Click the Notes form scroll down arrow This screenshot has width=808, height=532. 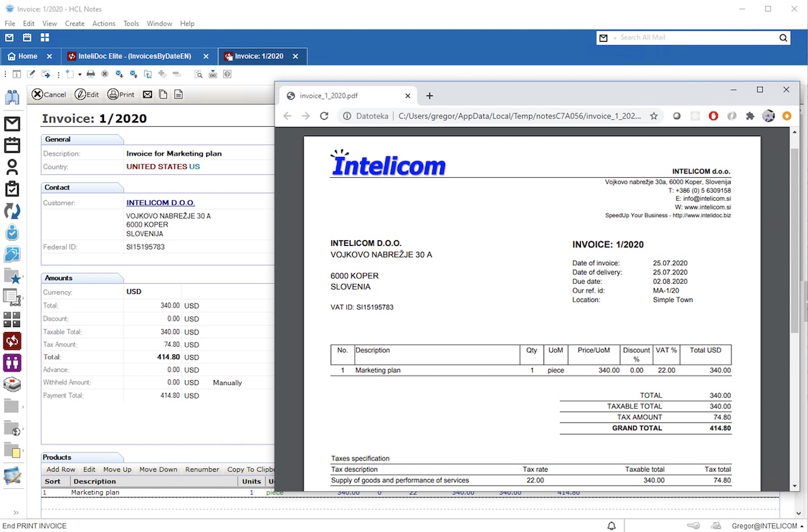pos(798,513)
